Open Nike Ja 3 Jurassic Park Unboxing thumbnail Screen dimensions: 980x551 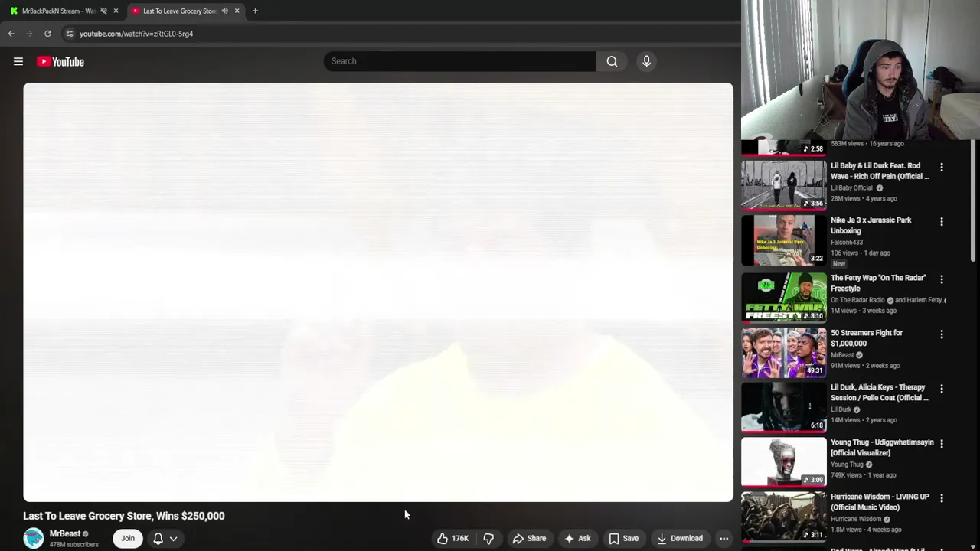[x=784, y=240]
